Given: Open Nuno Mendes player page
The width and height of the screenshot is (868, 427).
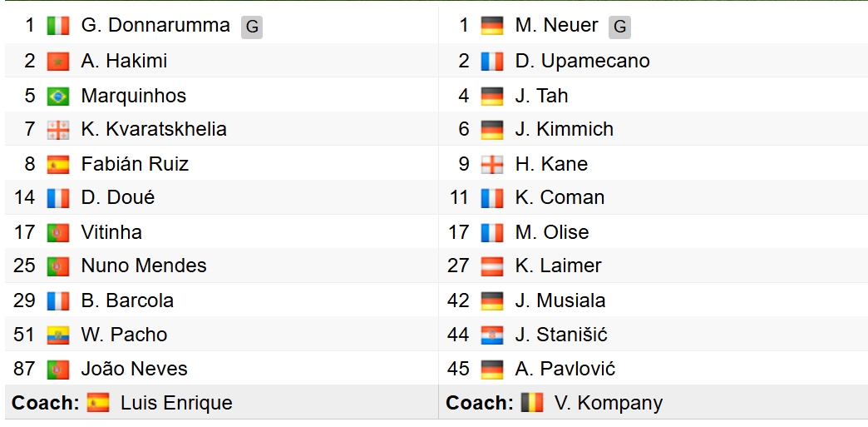Looking at the screenshot, I should click(x=144, y=266).
